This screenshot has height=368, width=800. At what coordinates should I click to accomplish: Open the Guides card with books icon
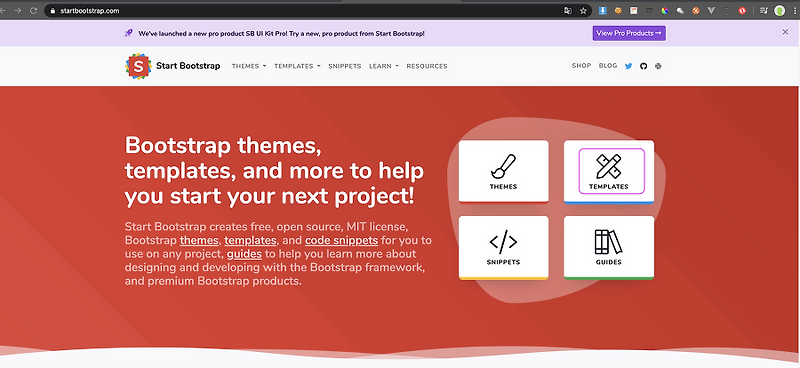click(609, 248)
